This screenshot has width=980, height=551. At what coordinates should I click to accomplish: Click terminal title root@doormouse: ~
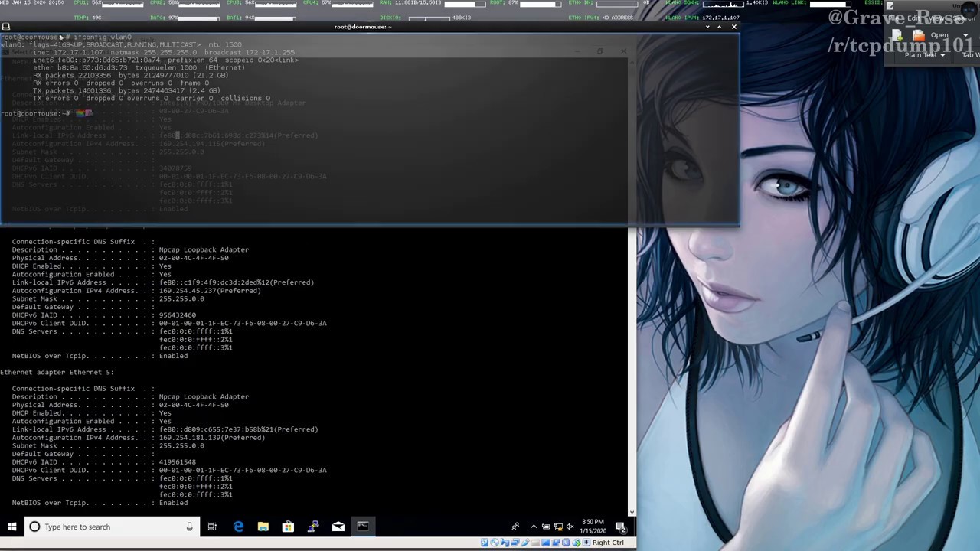[362, 27]
